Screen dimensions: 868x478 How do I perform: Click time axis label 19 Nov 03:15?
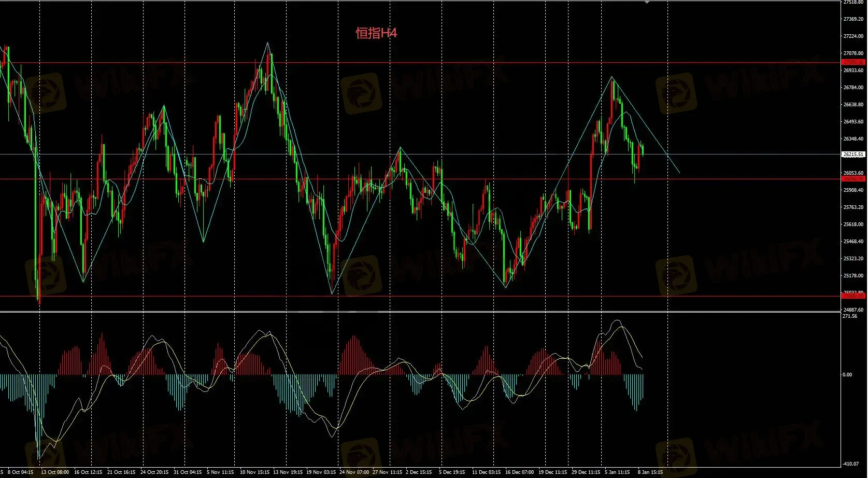tap(321, 472)
